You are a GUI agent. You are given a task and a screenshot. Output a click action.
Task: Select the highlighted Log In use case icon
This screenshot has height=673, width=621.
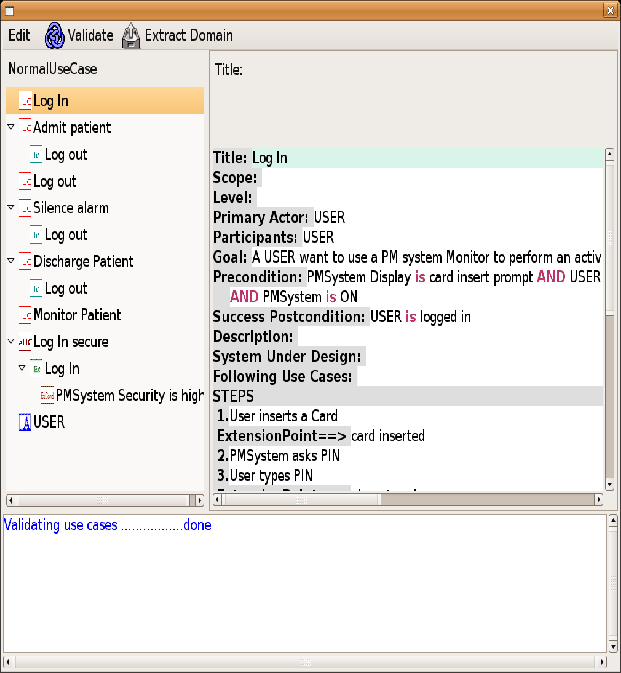point(25,101)
